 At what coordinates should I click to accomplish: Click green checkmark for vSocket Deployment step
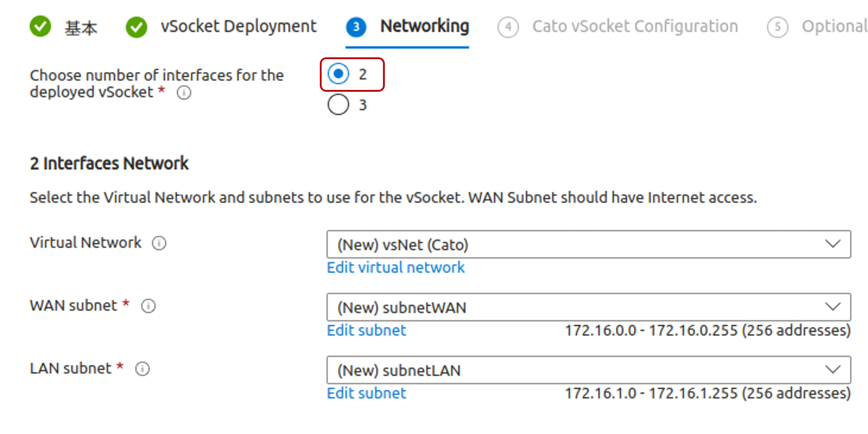tap(136, 27)
